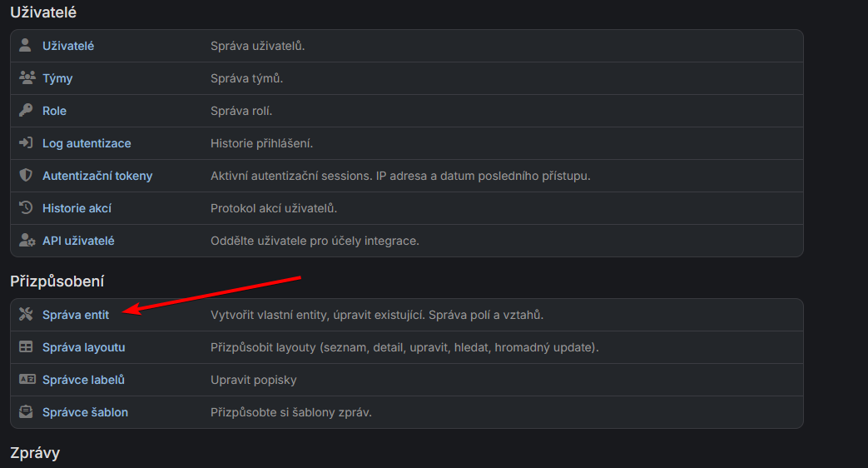868x468 pixels.
Task: Click the envelope icon for Správce šablon
Action: pos(26,412)
